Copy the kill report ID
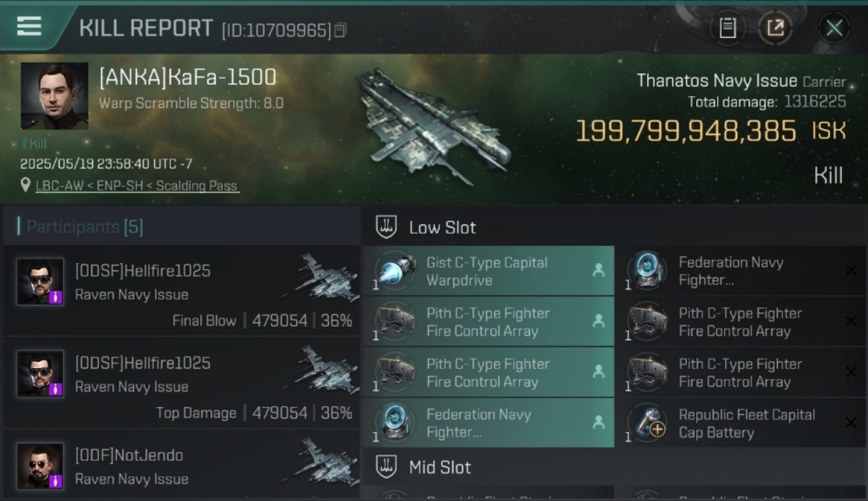This screenshot has height=501, width=868. pos(341,30)
